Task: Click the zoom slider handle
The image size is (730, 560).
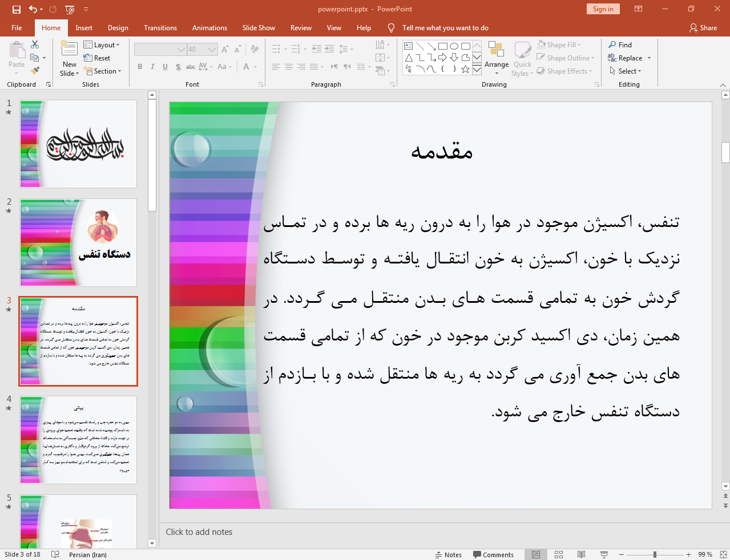Action: coord(655,555)
